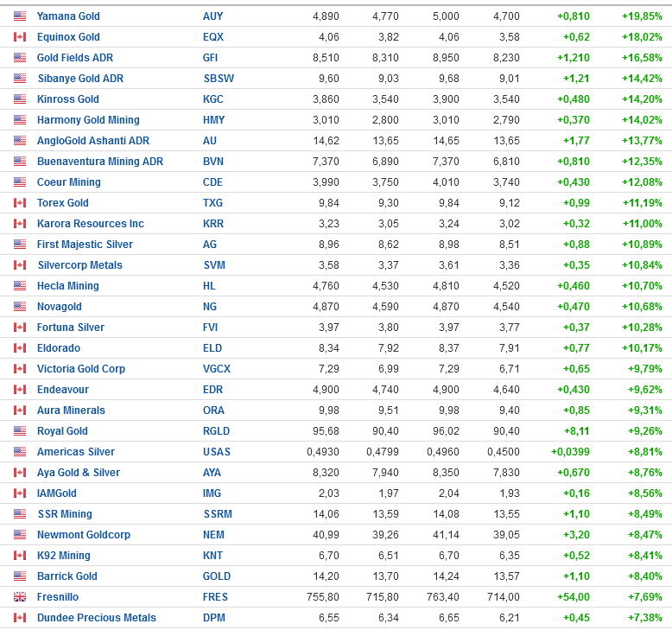Viewport: 672px width, 630px height.
Task: Click the US flag next to Gold Fields ADR
Action: 20,57
